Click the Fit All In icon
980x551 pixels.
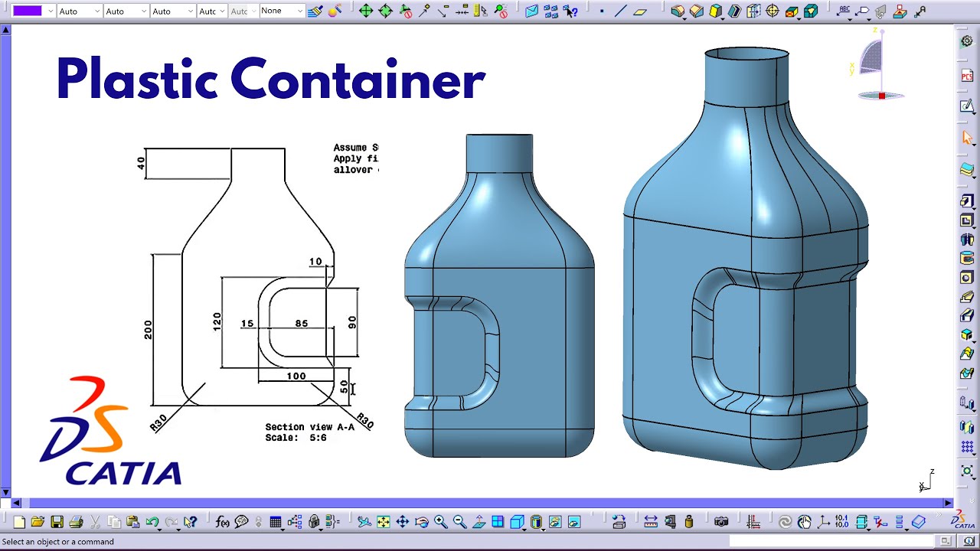pyautogui.click(x=384, y=522)
